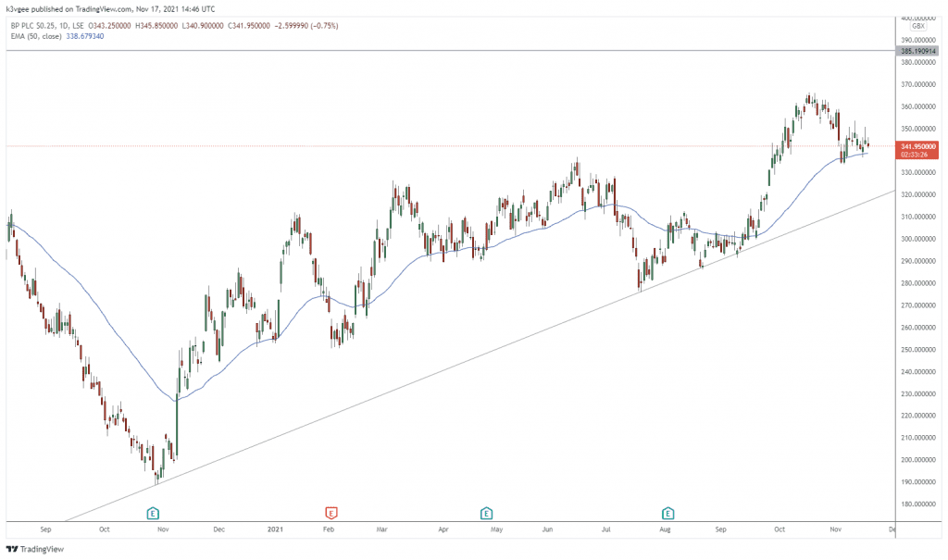Select the earnings marker near August
This screenshot has width=948, height=560.
click(x=667, y=513)
